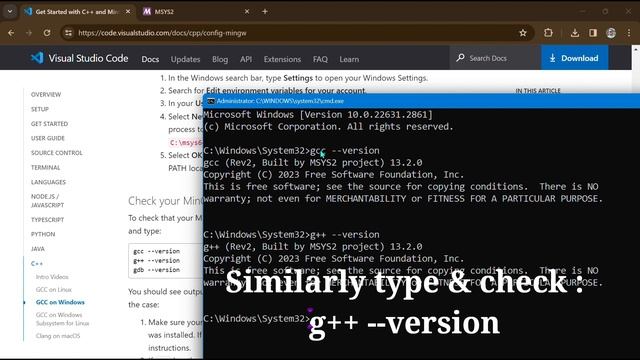The height and width of the screenshot is (360, 640).
Task: Click the page vertical scrollbar up arrow
Action: tap(636, 50)
